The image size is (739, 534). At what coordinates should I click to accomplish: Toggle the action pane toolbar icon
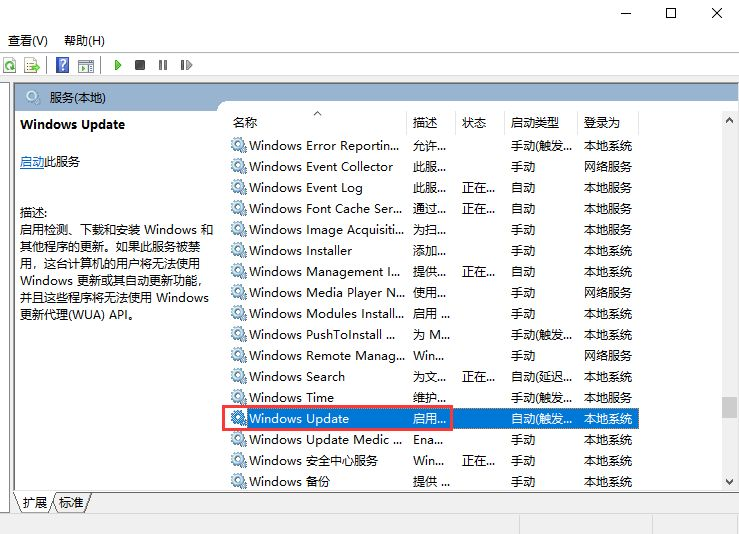[x=86, y=65]
